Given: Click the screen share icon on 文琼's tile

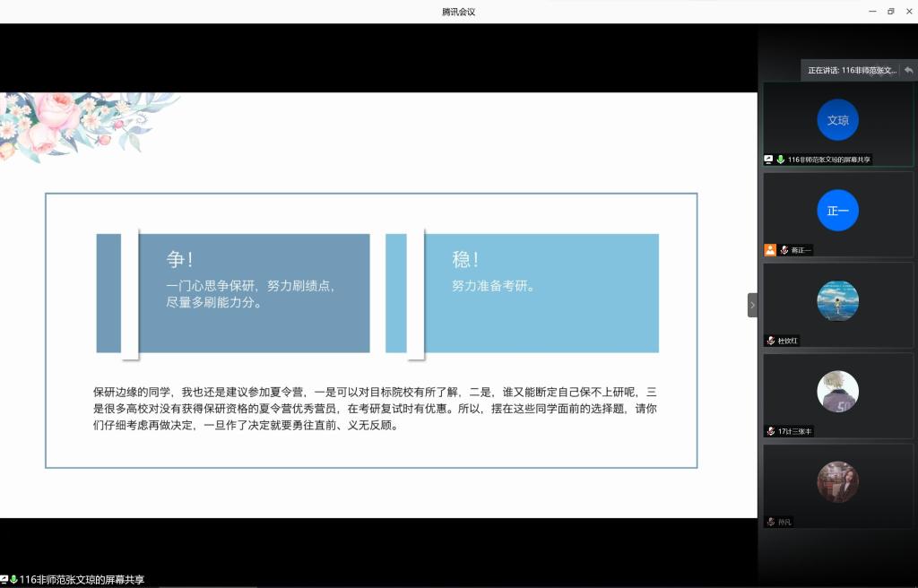Looking at the screenshot, I should pos(767,160).
